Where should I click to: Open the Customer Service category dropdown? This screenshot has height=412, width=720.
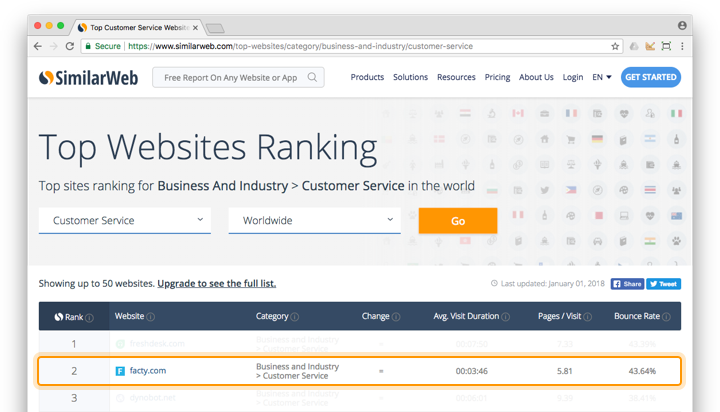click(x=124, y=220)
